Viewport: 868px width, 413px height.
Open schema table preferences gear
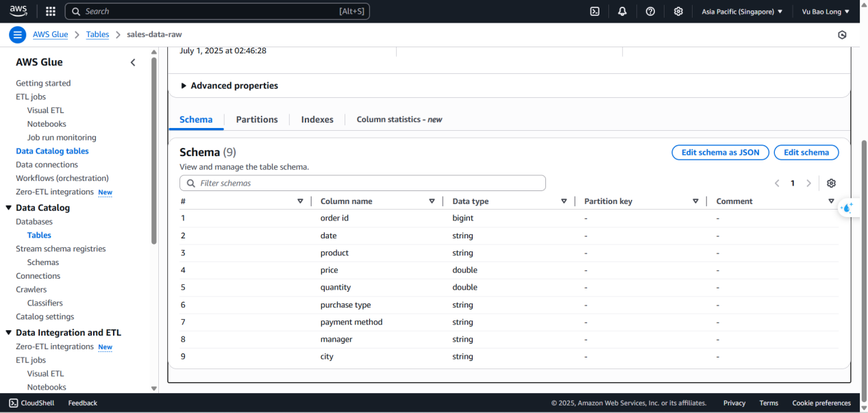(831, 183)
